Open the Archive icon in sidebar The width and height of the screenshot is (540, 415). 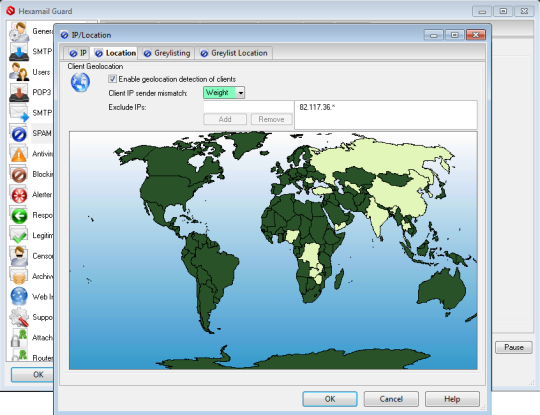tap(19, 276)
